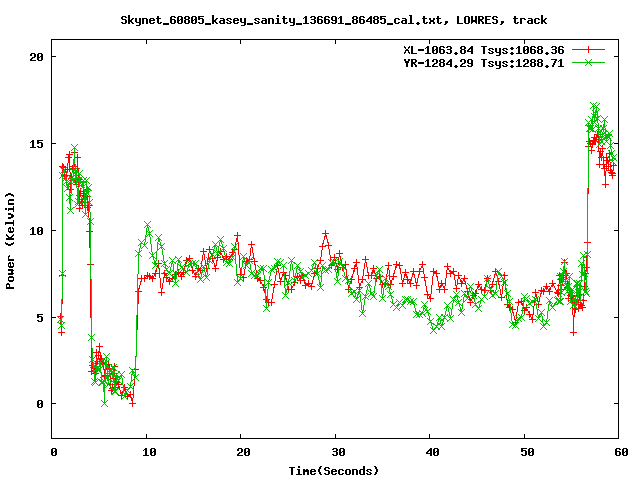Click the Power (Kelvin) y-axis label

[10, 241]
